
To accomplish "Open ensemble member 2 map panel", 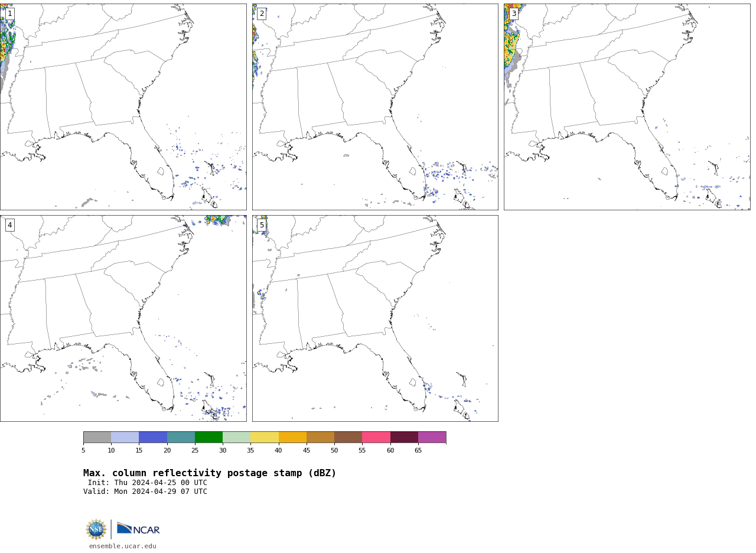I will click(375, 107).
